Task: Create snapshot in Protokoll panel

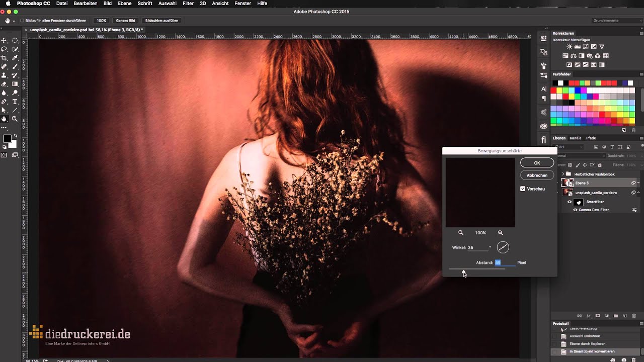Action: click(624, 360)
